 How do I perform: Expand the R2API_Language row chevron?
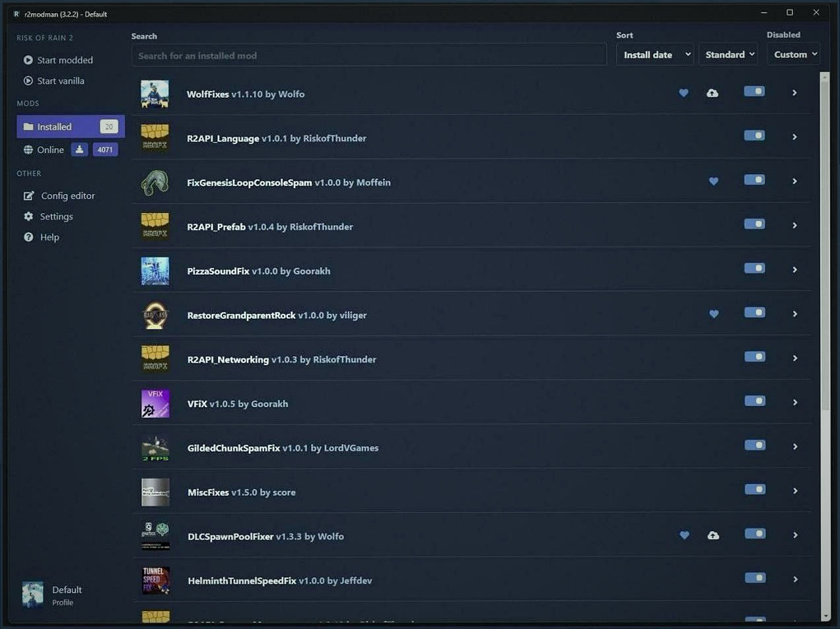tap(794, 137)
